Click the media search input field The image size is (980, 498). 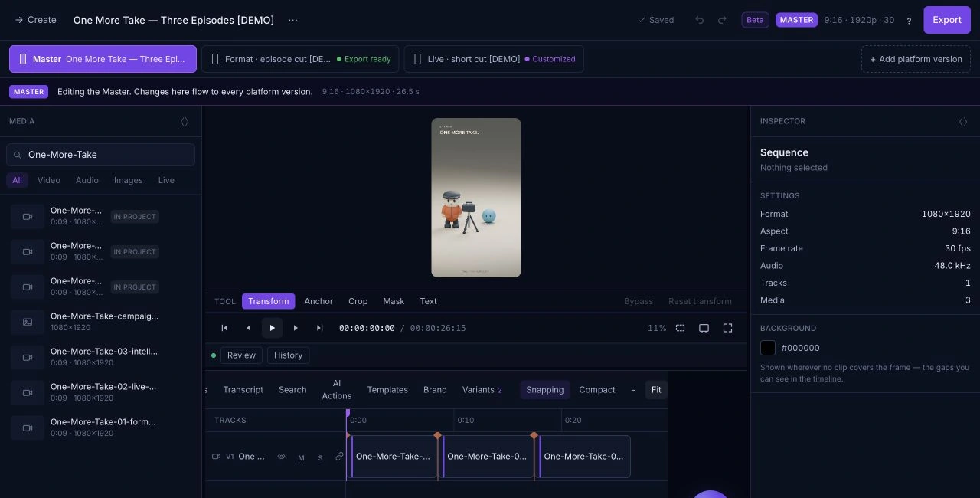click(100, 155)
